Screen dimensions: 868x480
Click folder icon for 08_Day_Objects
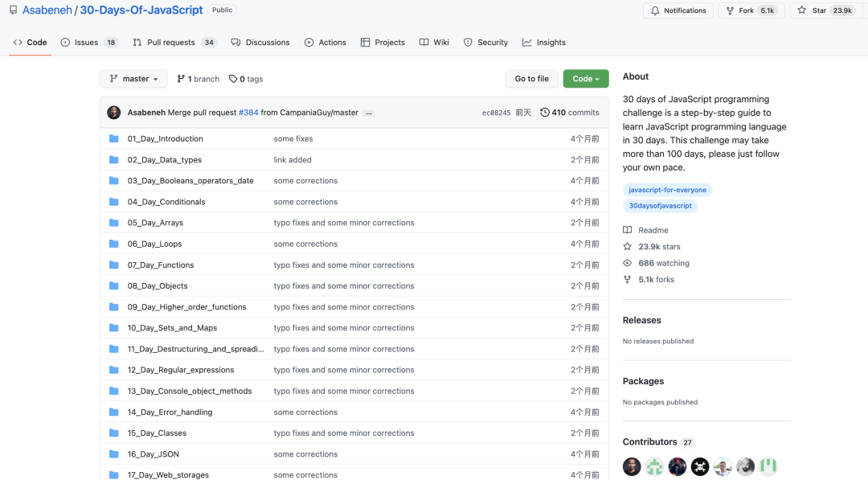pos(114,285)
